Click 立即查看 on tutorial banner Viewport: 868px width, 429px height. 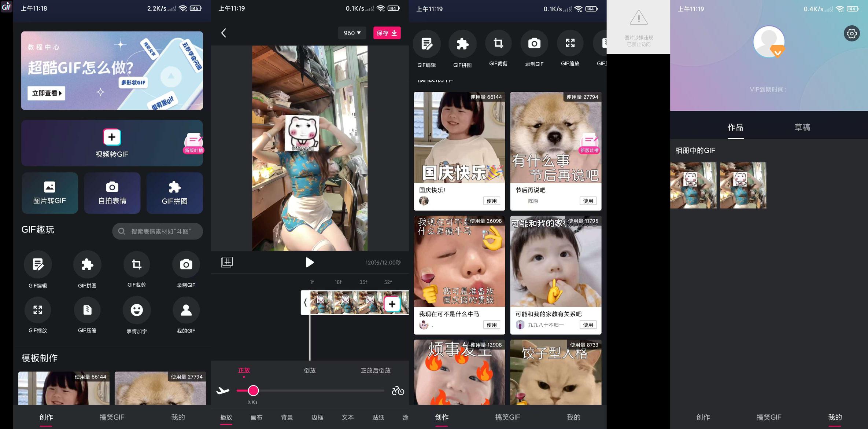click(x=47, y=93)
